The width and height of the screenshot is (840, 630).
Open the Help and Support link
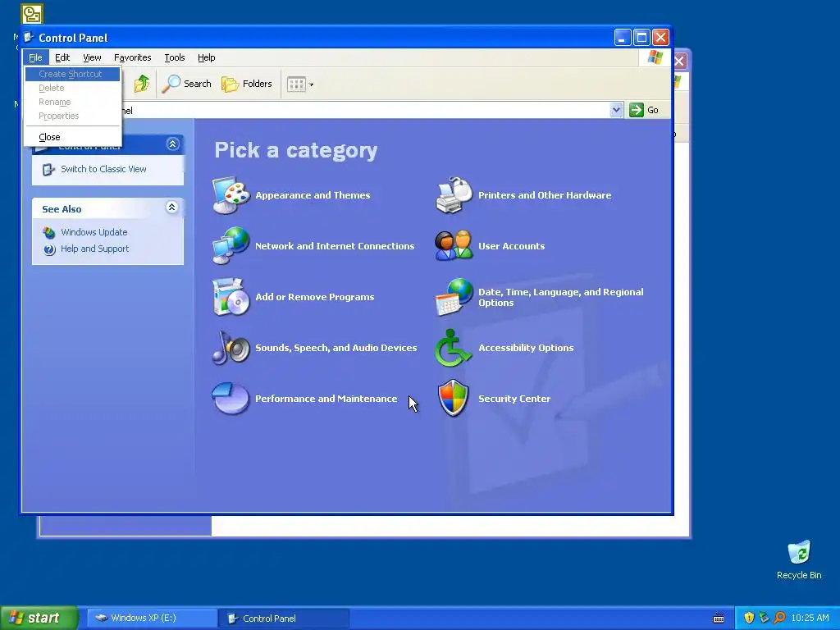(x=95, y=249)
